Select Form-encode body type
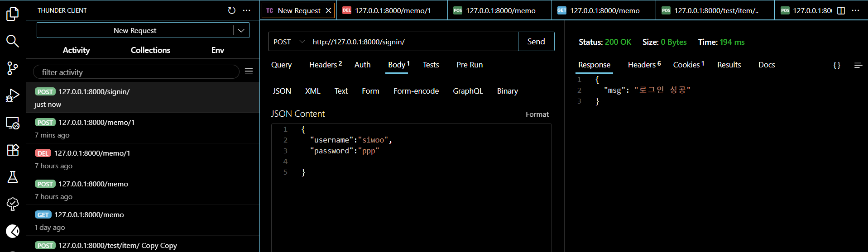 coord(416,91)
